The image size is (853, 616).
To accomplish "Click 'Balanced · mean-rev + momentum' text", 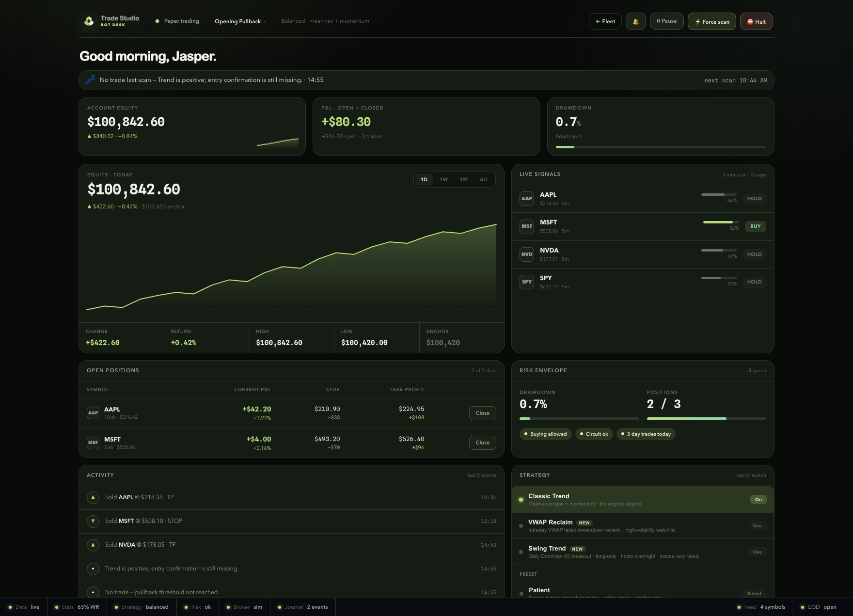I will click(325, 21).
